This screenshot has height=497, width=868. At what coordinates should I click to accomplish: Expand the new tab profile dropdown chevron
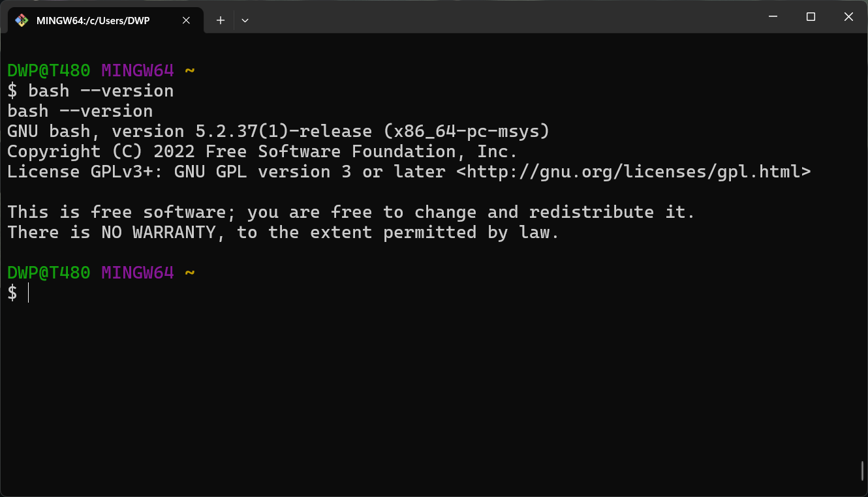point(245,20)
